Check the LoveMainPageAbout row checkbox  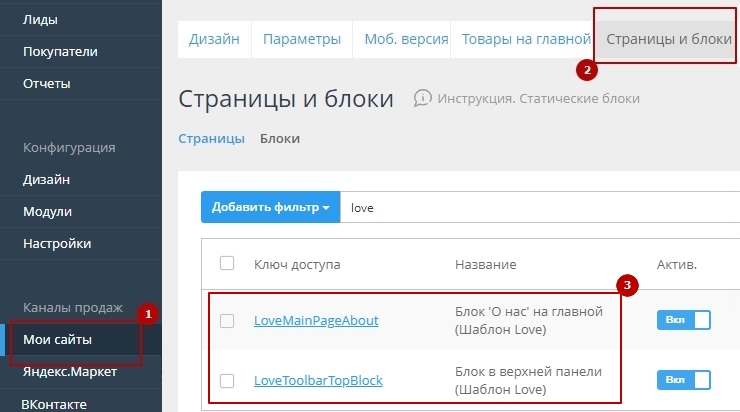pyautogui.click(x=227, y=321)
